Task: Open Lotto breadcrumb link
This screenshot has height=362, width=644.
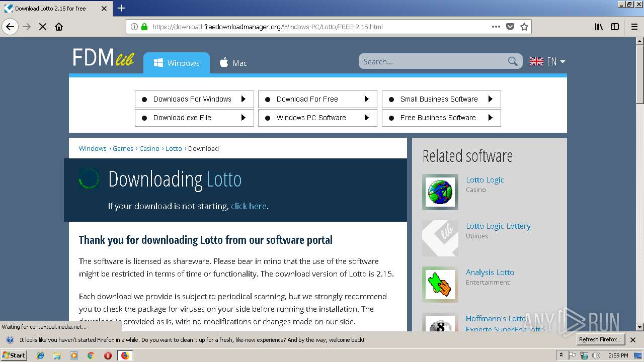Action: click(x=174, y=148)
